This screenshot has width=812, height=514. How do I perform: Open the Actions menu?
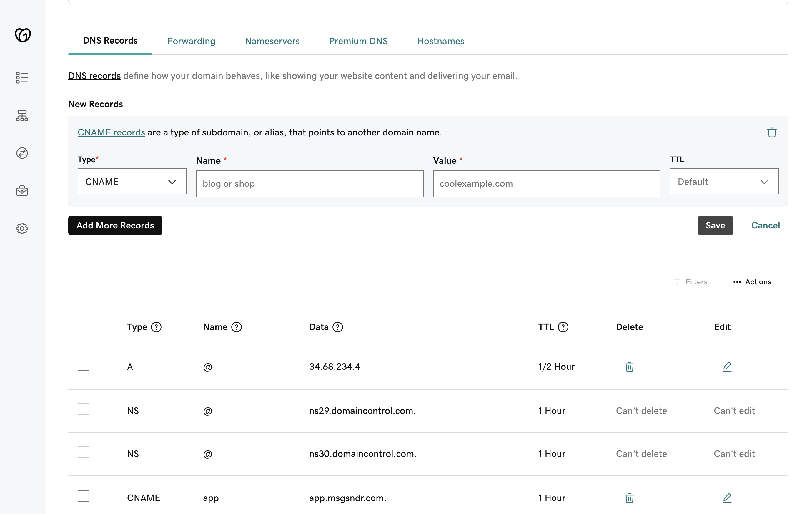pyautogui.click(x=752, y=282)
